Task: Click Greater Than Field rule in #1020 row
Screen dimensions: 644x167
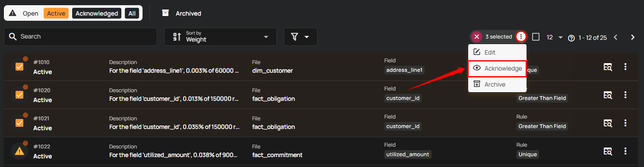Action: point(542,98)
